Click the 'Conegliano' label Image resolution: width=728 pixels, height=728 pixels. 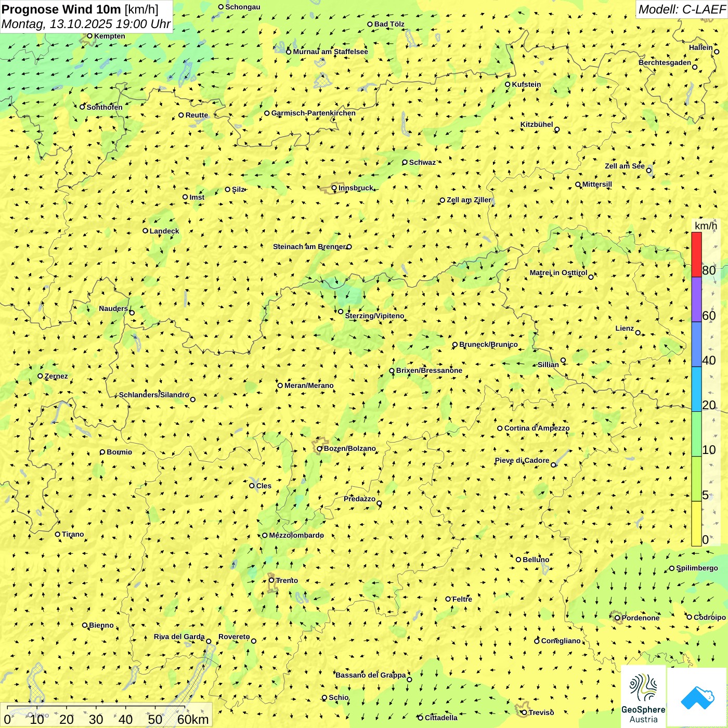click(x=561, y=641)
